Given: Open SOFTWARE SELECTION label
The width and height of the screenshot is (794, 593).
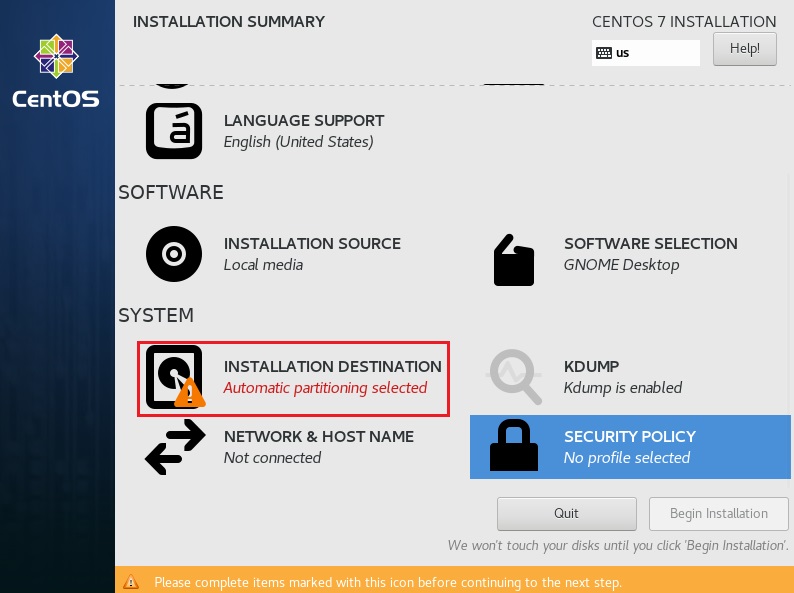Looking at the screenshot, I should (x=651, y=244).
